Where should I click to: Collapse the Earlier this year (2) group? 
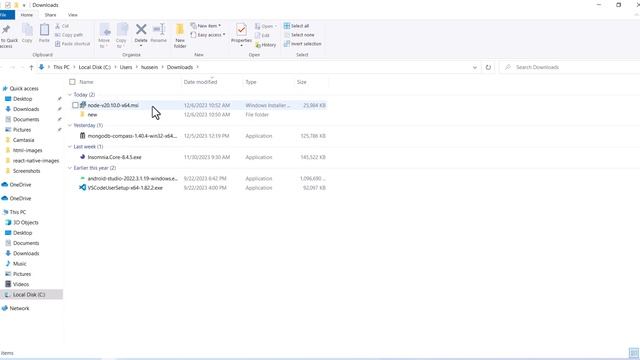click(x=70, y=168)
